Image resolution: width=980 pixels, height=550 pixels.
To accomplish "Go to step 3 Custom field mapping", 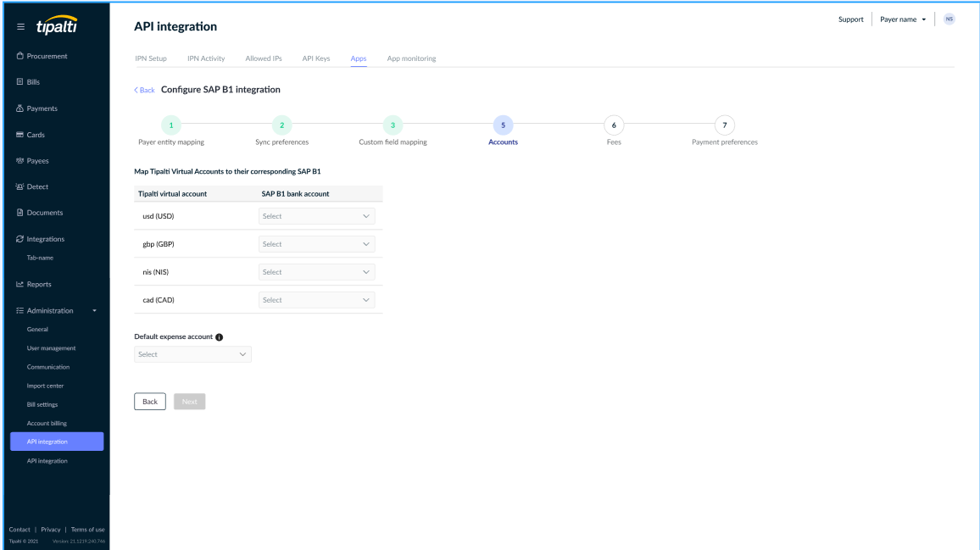I will click(393, 125).
